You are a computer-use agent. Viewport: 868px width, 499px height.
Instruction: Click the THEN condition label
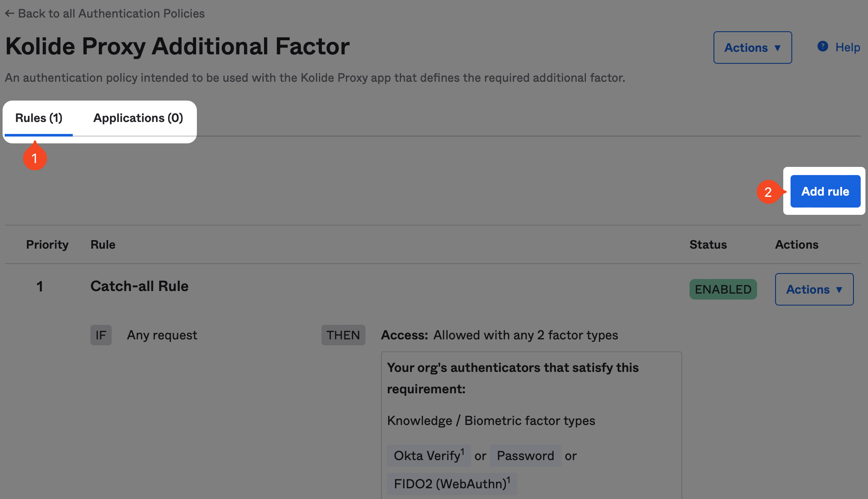click(x=343, y=335)
